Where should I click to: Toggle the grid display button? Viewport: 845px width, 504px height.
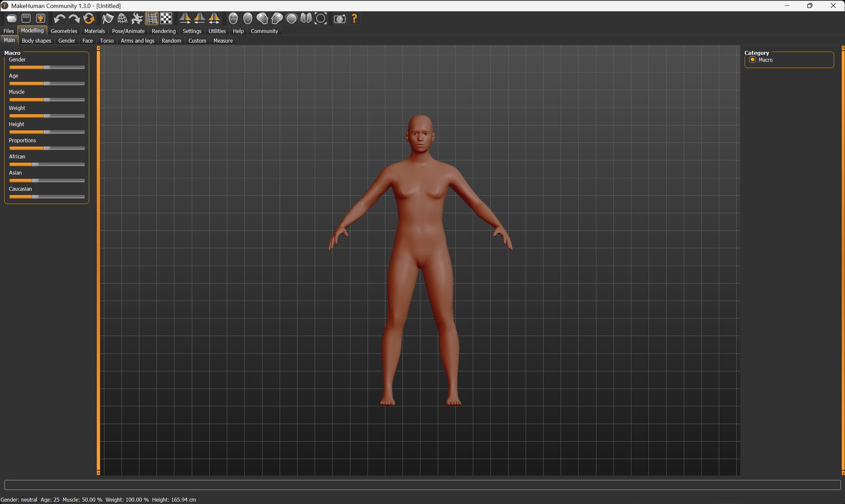point(152,18)
